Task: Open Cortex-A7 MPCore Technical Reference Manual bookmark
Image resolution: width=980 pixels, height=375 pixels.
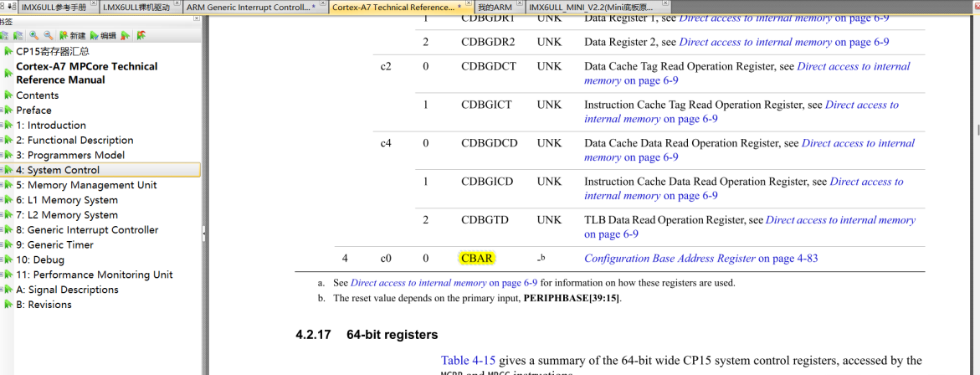Action: [87, 73]
